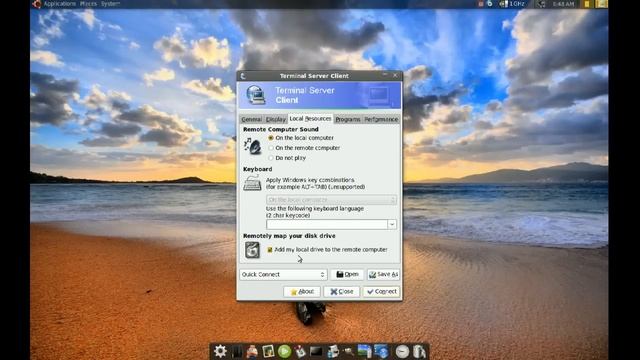Click the clock icon in dock

point(402,351)
